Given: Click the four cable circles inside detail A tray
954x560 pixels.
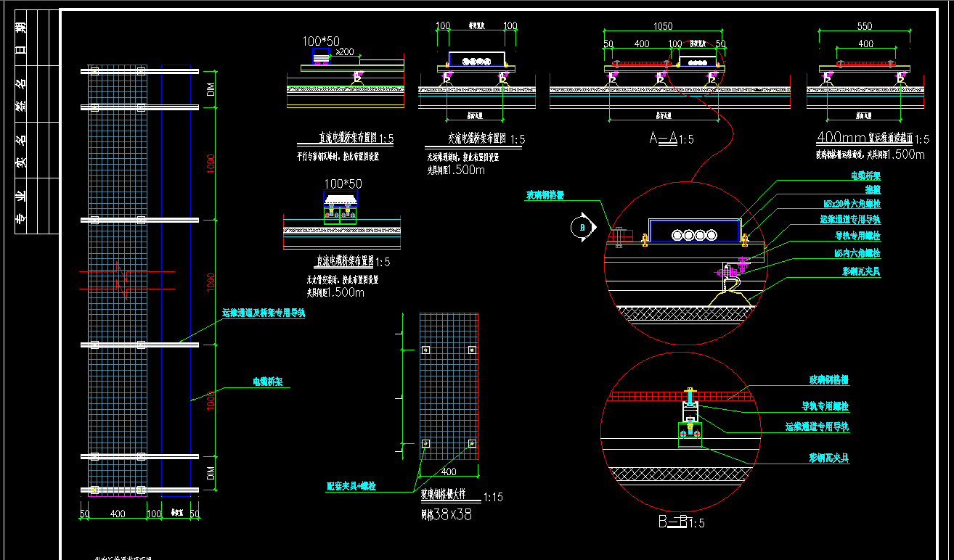Looking at the screenshot, I should [695, 235].
